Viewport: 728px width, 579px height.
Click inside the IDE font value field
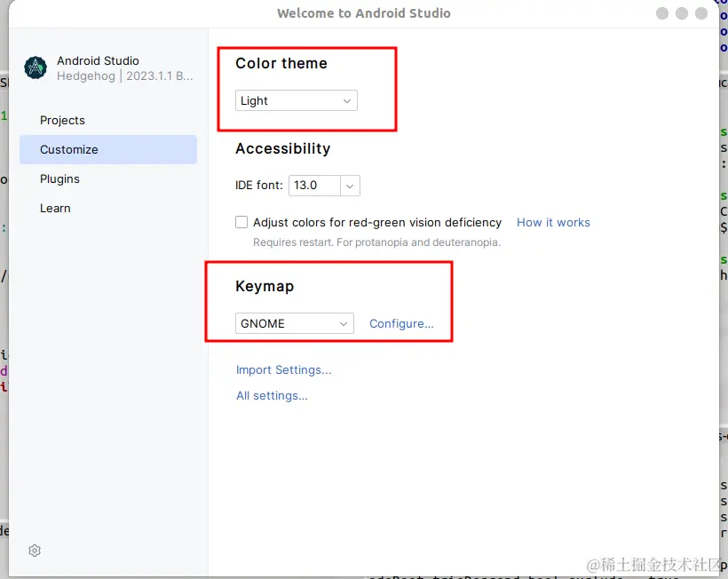click(x=315, y=186)
